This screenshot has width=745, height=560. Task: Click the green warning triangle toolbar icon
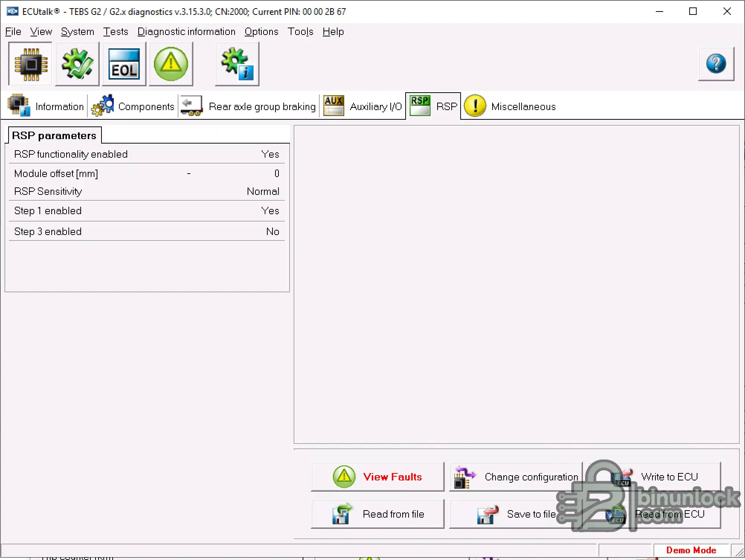coord(171,64)
